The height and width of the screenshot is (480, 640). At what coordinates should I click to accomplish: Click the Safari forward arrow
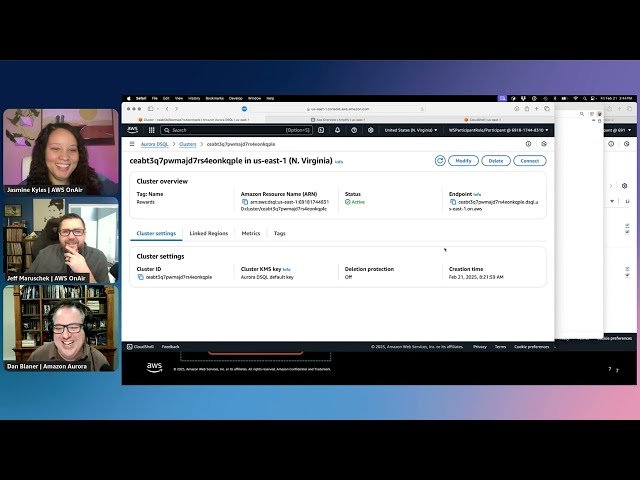[176, 109]
